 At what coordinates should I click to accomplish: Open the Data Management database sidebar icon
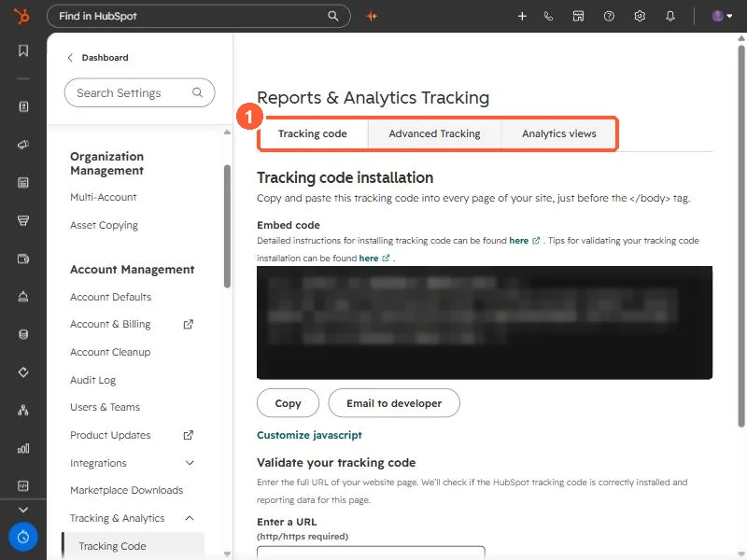point(22,334)
